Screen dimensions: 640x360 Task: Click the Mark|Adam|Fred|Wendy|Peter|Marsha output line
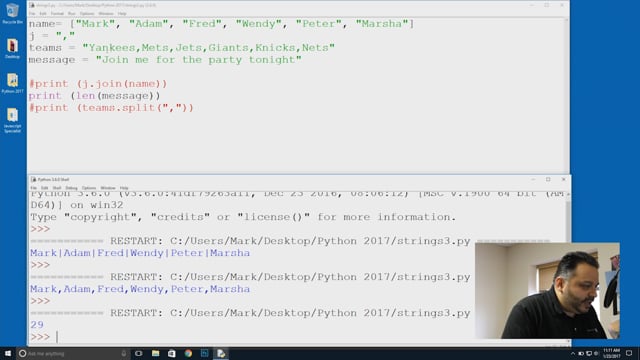[x=140, y=253]
